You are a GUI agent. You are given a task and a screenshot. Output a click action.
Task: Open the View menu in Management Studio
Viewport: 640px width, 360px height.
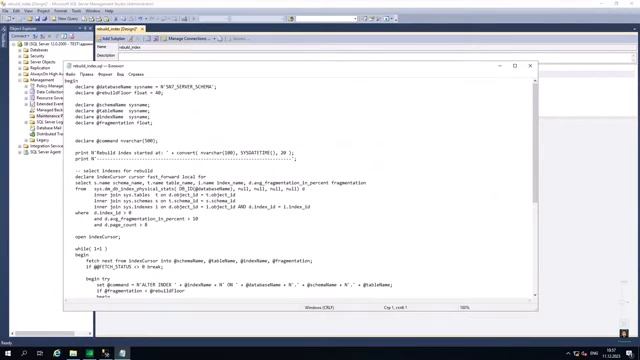click(x=28, y=11)
